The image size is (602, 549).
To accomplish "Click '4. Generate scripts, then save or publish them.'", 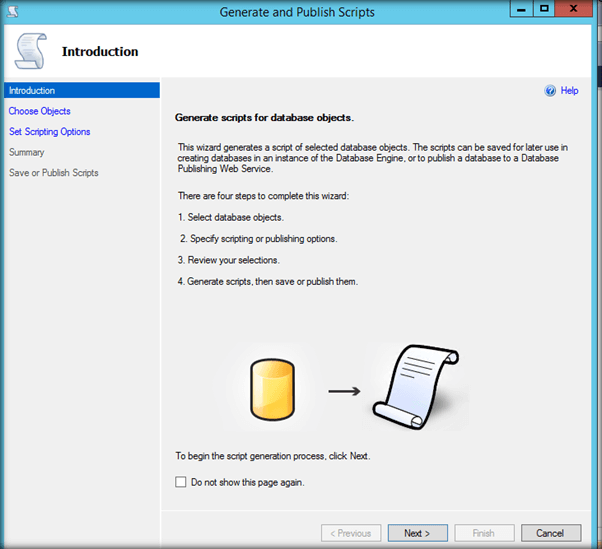I will click(x=268, y=281).
